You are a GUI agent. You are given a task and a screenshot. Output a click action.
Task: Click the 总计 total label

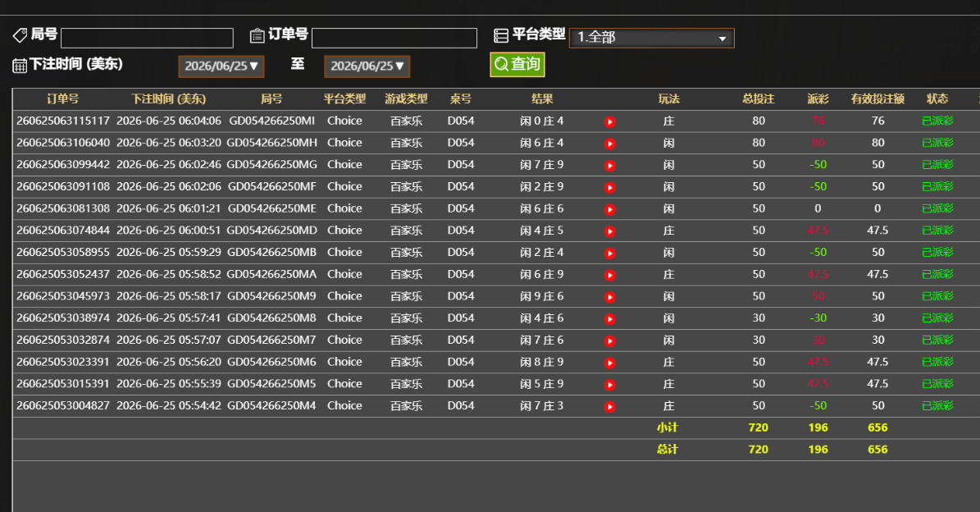pos(668,450)
